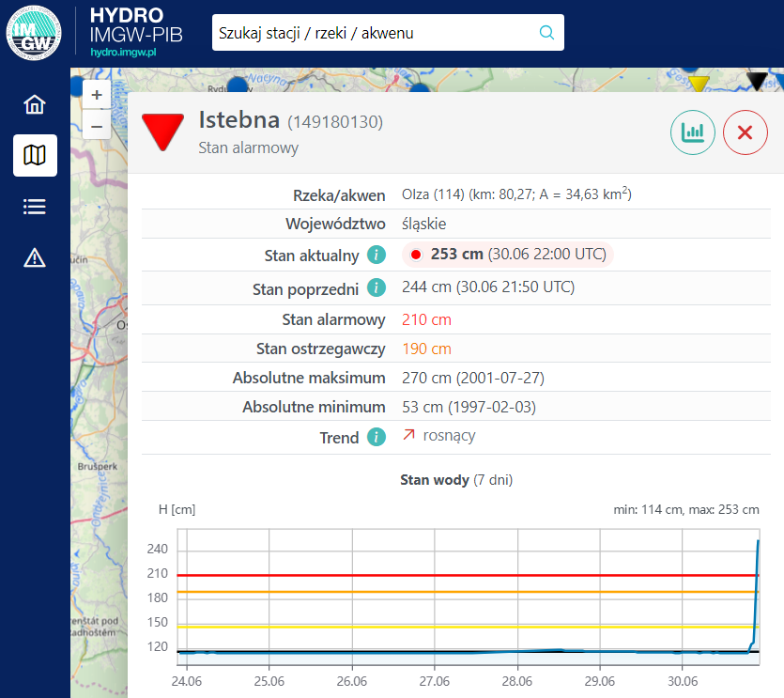Zoom out the map with minus
The image size is (784, 698).
click(x=97, y=126)
